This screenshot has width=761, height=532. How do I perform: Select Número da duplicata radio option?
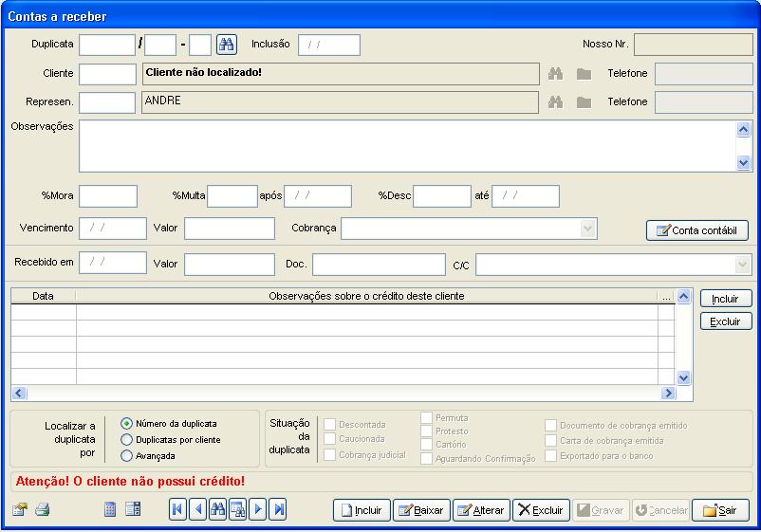pyautogui.click(x=126, y=424)
